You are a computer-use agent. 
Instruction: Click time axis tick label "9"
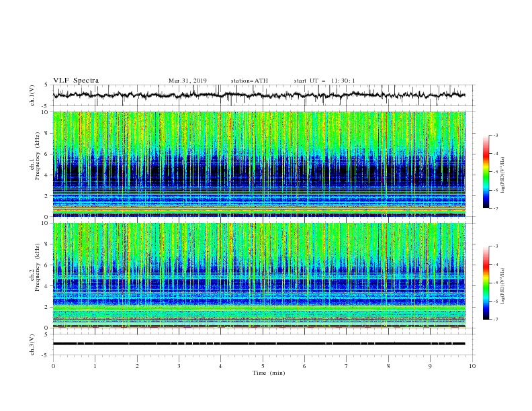430,366
